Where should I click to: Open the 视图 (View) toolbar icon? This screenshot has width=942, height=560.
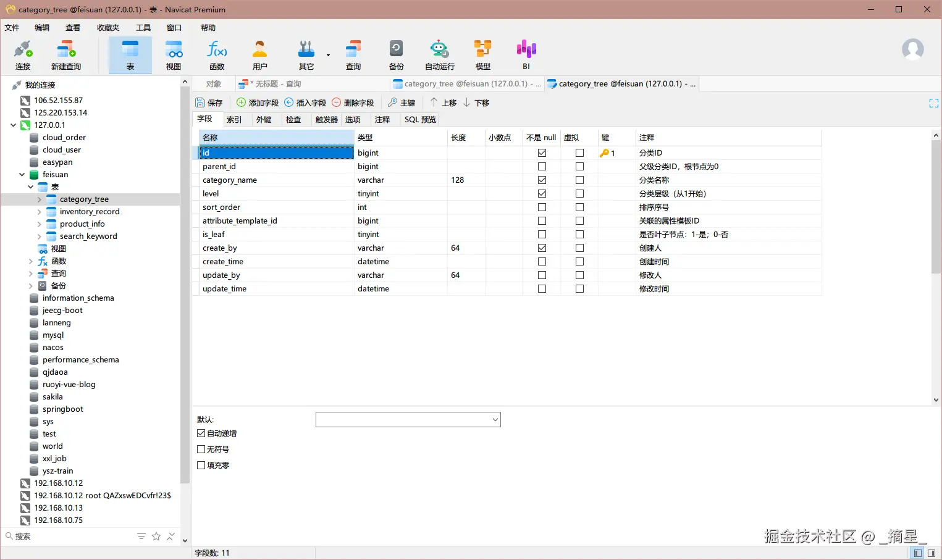174,55
